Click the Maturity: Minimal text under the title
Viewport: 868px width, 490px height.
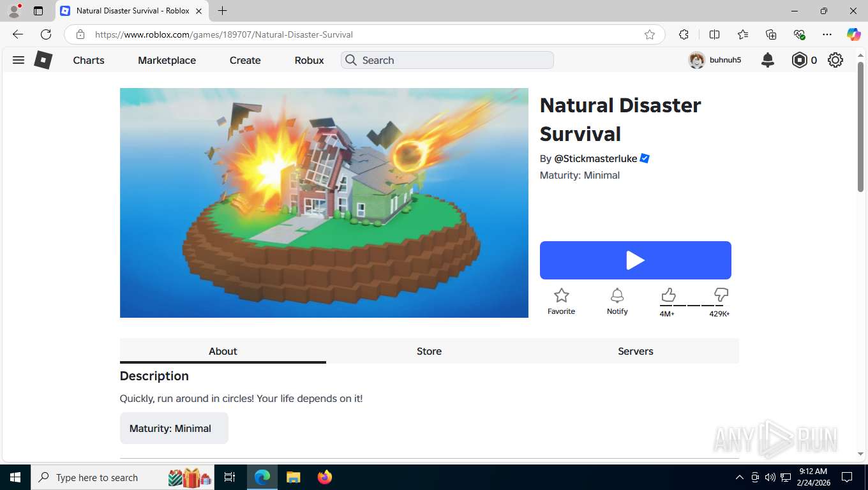580,175
